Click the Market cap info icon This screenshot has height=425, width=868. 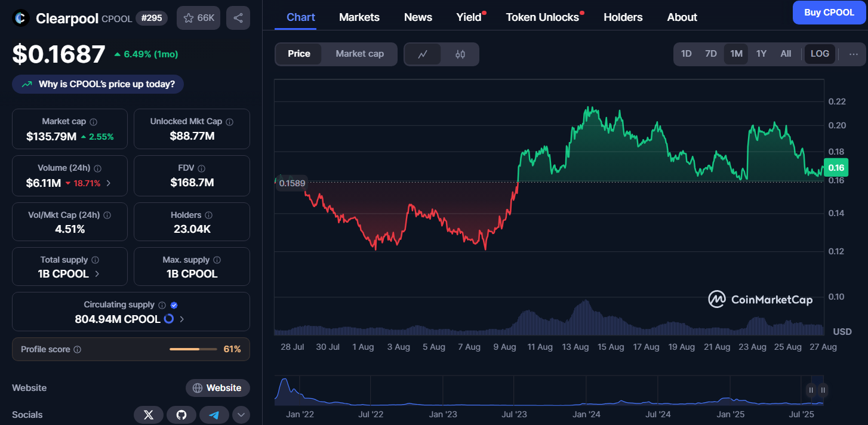[x=94, y=122]
